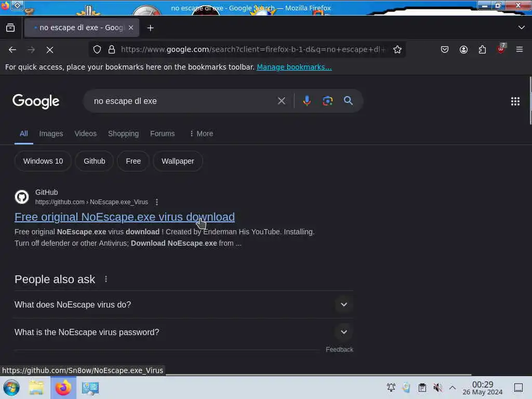The width and height of the screenshot is (532, 399).
Task: Switch to the Images tab
Action: pyautogui.click(x=51, y=134)
